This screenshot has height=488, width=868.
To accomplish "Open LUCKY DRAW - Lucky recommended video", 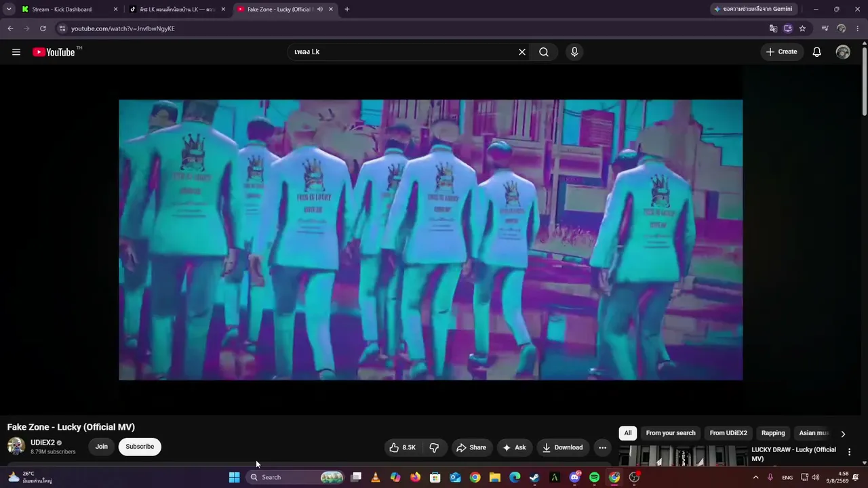I will pyautogui.click(x=794, y=454).
